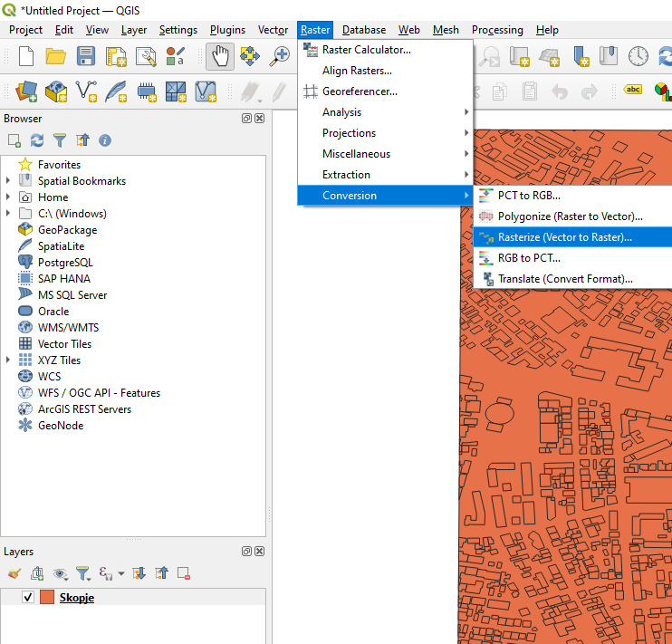
Task: Open the Processing menu
Action: pos(497,30)
